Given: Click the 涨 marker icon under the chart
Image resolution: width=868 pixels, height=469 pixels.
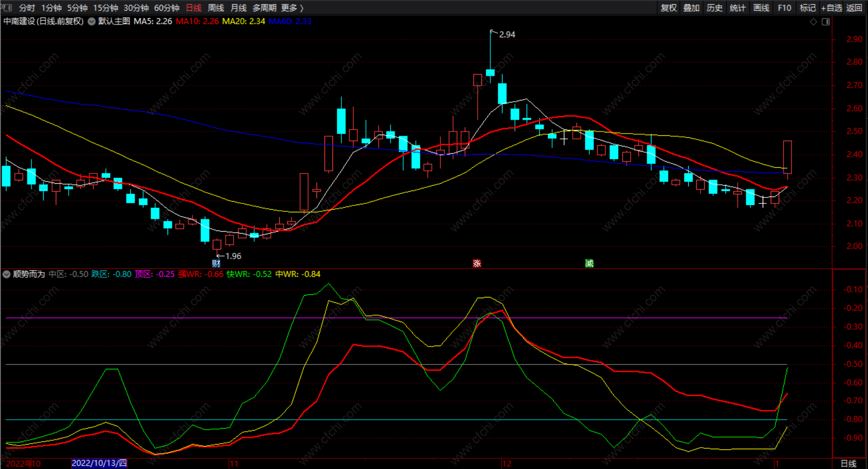Looking at the screenshot, I should tap(477, 264).
